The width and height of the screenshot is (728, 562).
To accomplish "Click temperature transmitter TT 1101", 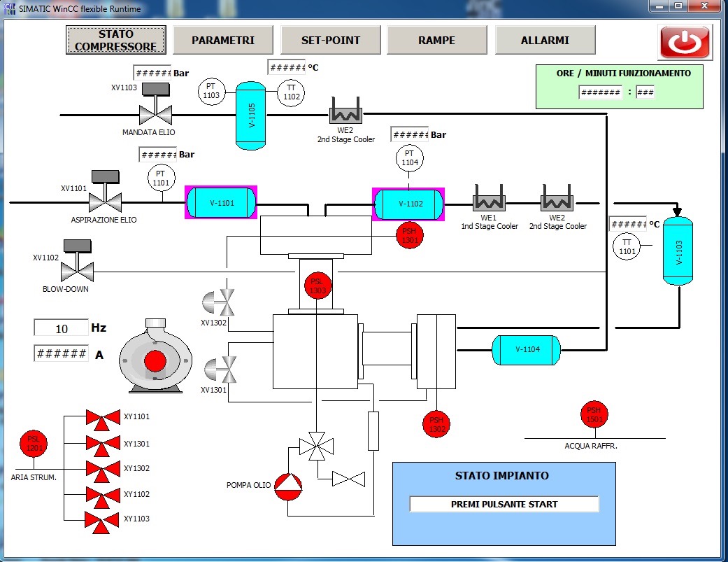I will (x=627, y=246).
